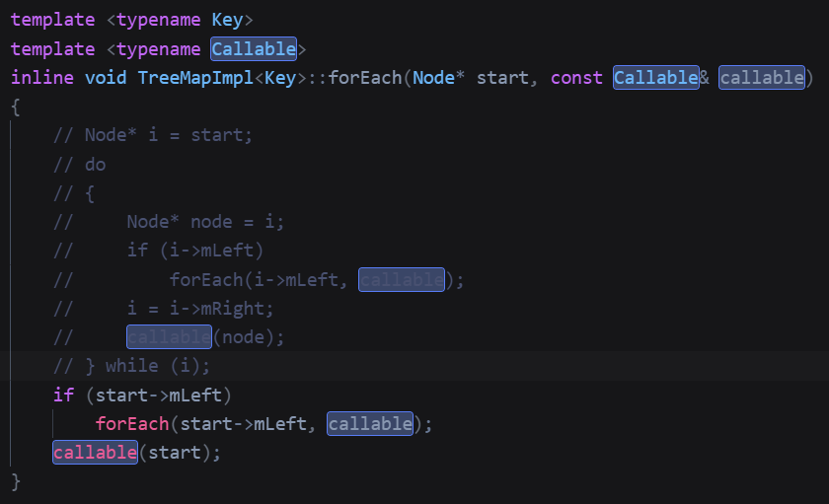Click the if keyword in uncommented code
Screen dimensions: 829x504
pos(63,396)
